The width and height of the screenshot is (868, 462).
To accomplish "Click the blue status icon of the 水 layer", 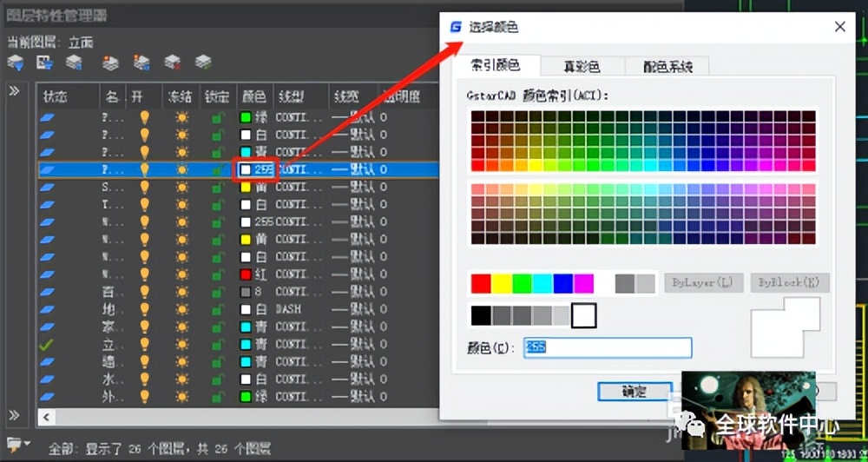I will click(47, 379).
